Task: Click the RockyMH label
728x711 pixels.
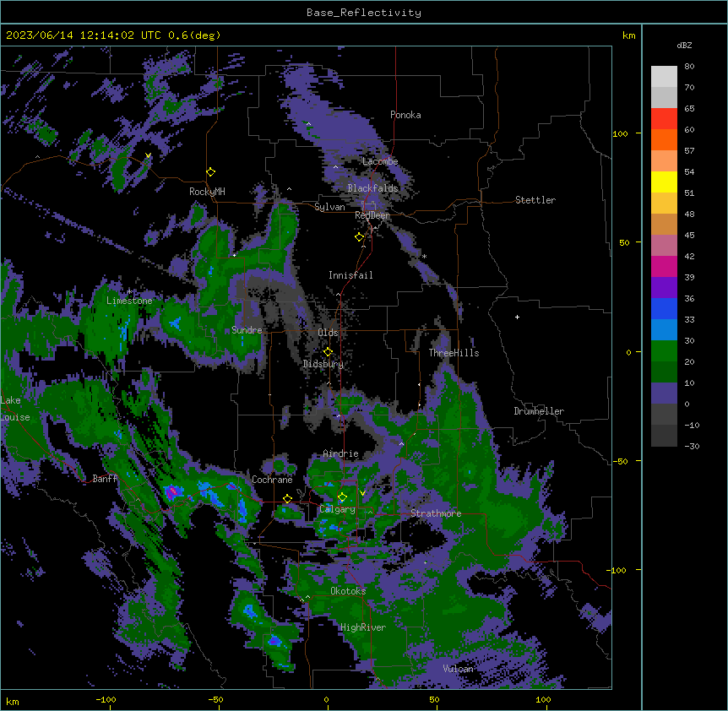Action: (x=207, y=192)
